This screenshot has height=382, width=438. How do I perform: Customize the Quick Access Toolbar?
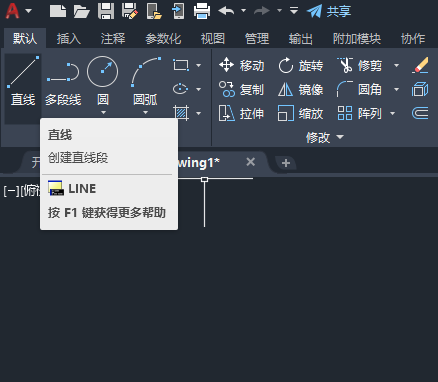[294, 11]
